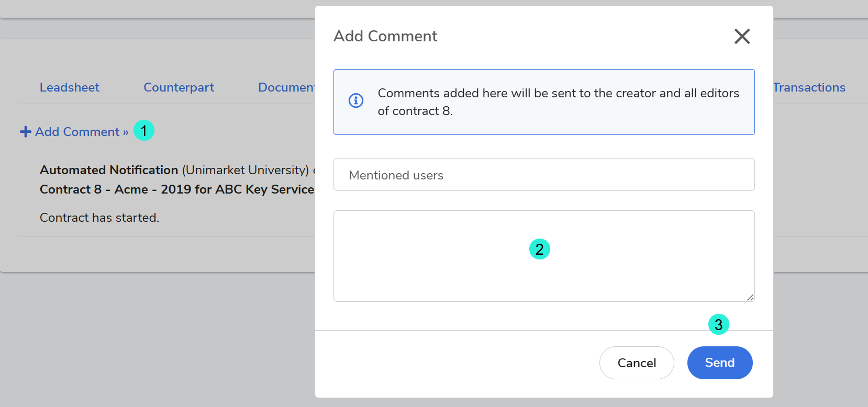868x407 pixels.
Task: Switch to the Counterpart tab
Action: [179, 87]
